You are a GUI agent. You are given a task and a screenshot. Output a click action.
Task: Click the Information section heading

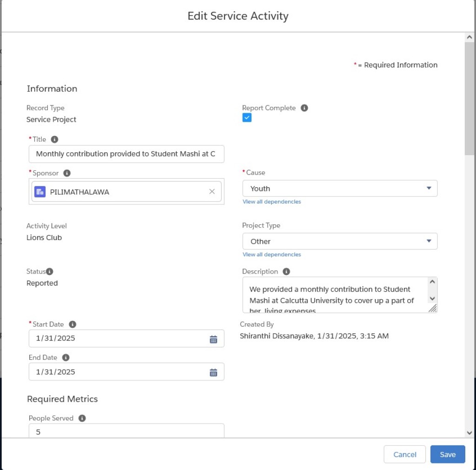[52, 89]
